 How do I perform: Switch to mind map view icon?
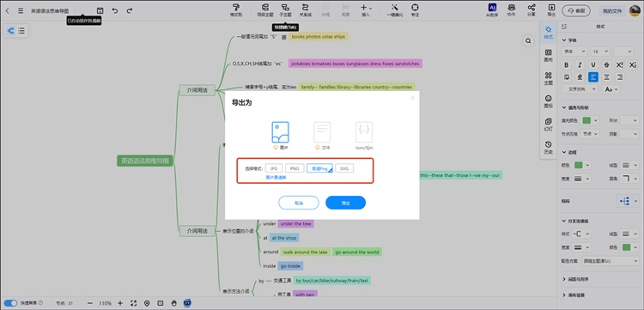[10, 30]
